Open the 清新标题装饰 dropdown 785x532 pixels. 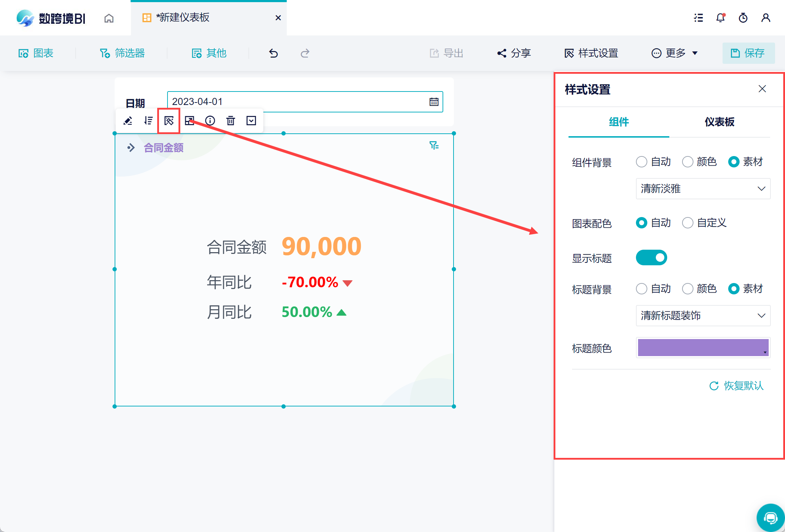tap(703, 316)
